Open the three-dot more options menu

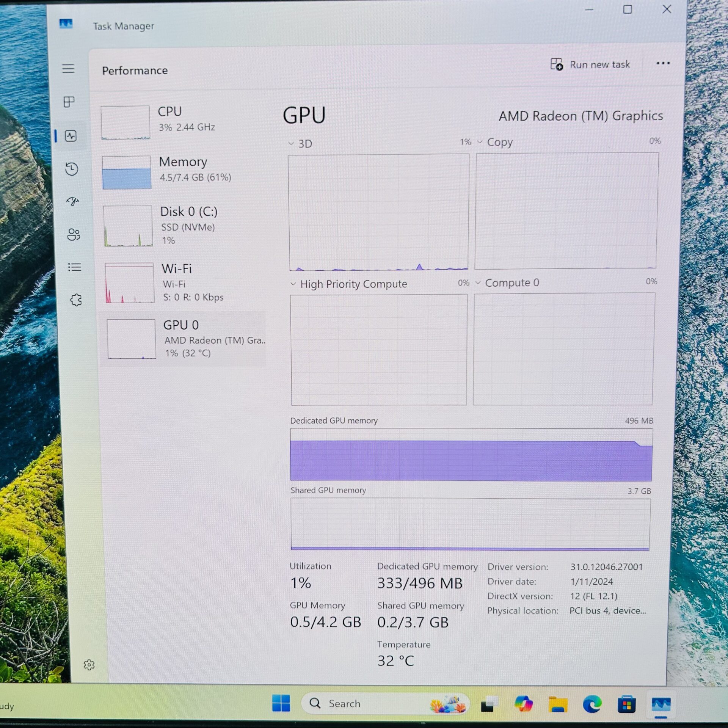click(x=663, y=63)
